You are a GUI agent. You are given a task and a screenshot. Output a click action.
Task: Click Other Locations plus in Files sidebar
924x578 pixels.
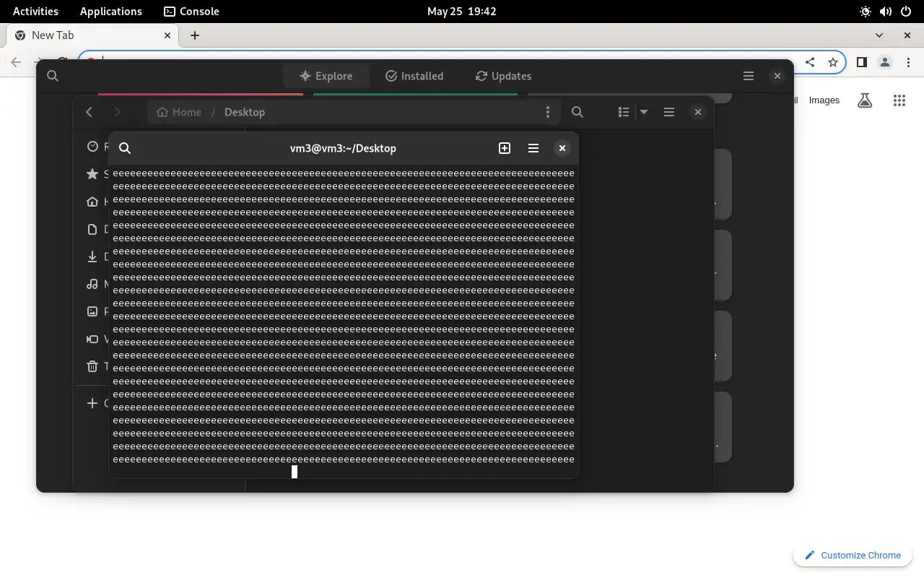coord(92,403)
